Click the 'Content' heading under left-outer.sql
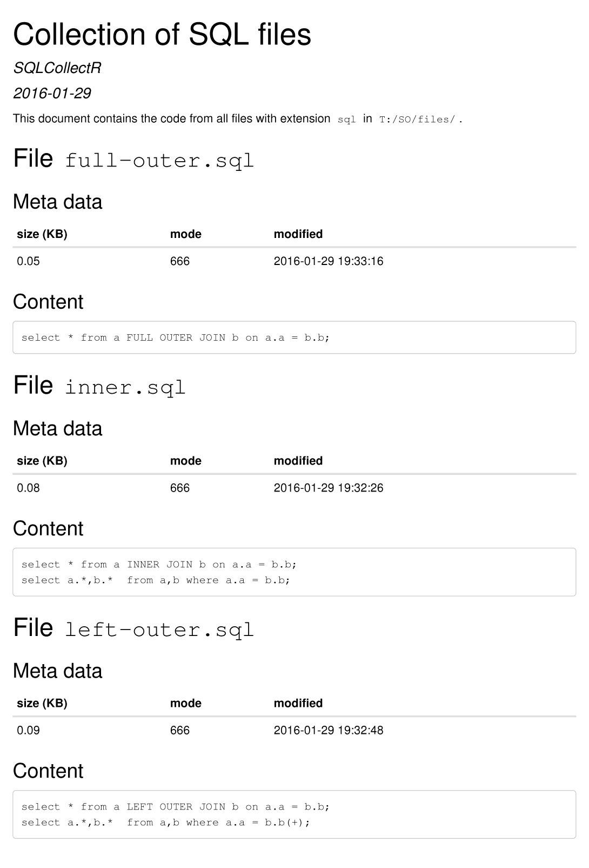The height and width of the screenshot is (868, 589). coord(48,771)
